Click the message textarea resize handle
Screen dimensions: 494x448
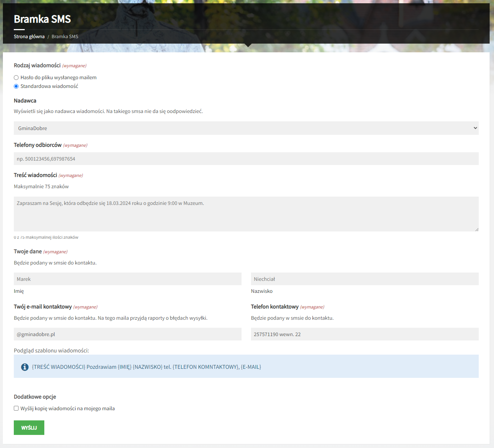[477, 229]
